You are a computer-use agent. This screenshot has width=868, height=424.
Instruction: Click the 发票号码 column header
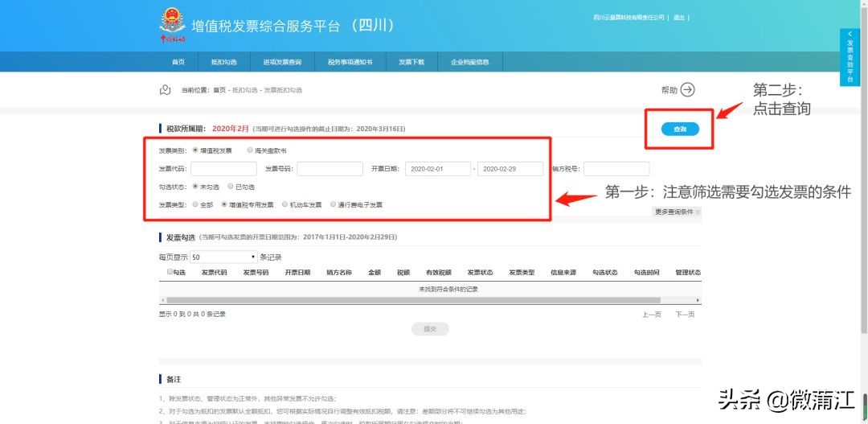click(x=256, y=273)
